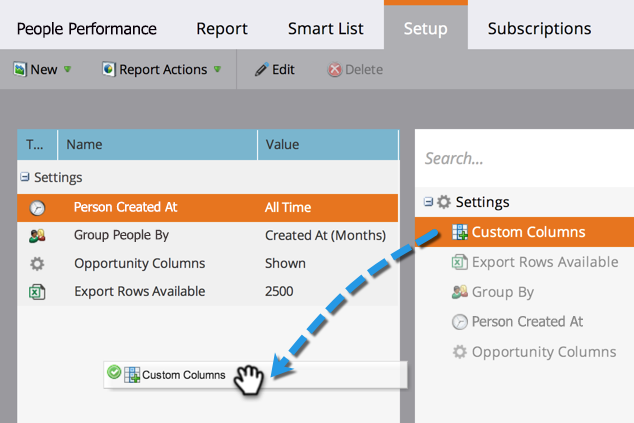
Task: Collapse the Settings node in right tree
Action: (x=428, y=202)
